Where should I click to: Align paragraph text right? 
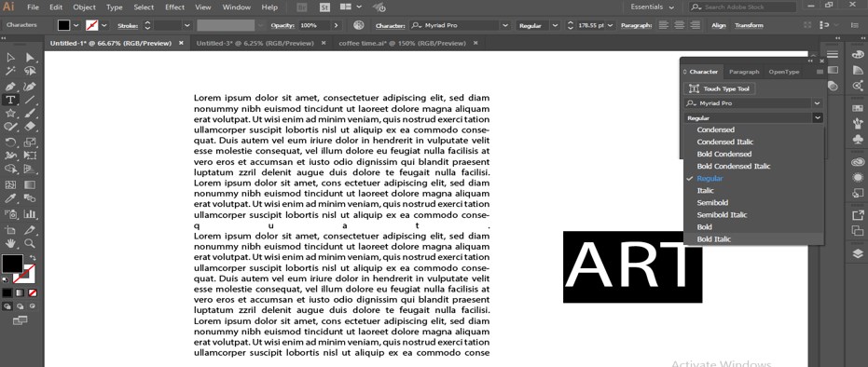695,25
